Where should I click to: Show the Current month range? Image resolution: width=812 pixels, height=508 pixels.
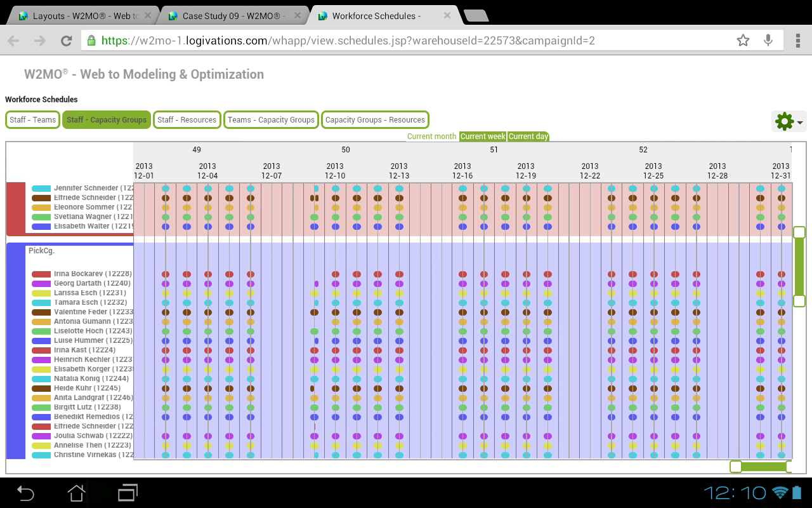[x=431, y=137]
